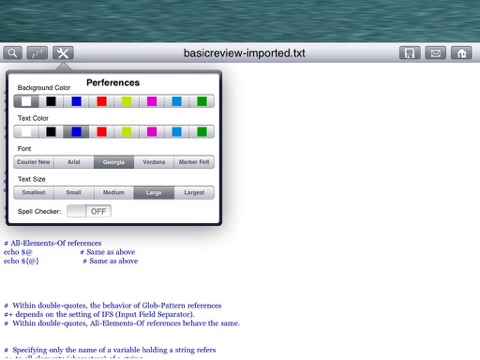Tap the line 'All-Elements-Of references behave the same.'
Screen dimensions: 480x360
pos(122,323)
